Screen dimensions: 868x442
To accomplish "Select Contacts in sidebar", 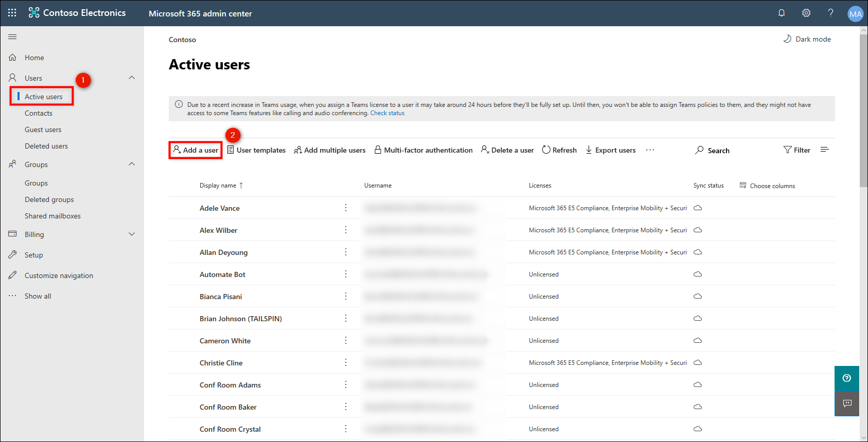I will 39,113.
